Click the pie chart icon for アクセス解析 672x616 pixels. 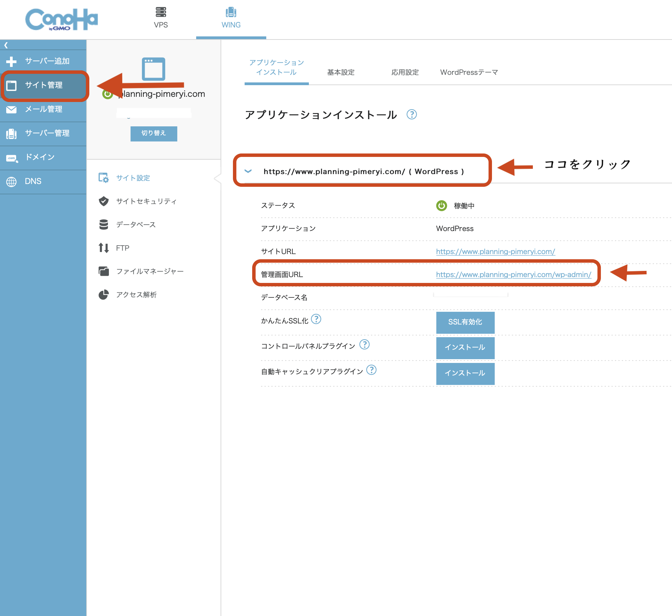pyautogui.click(x=103, y=295)
